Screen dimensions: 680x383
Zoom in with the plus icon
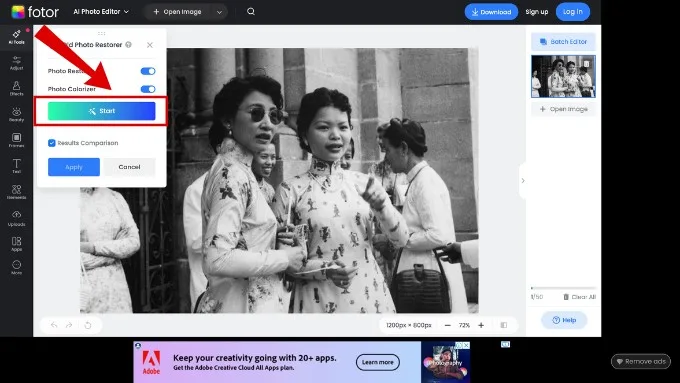[x=481, y=325]
